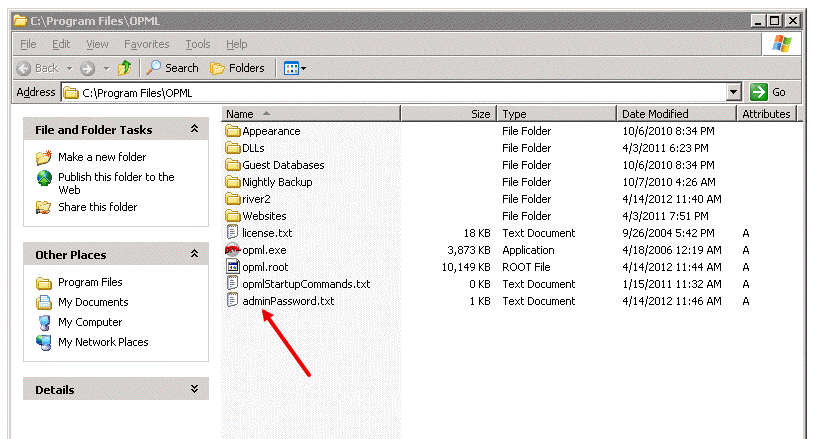Select the adminPassword.txt file icon
This screenshot has width=818, height=439.
(233, 301)
